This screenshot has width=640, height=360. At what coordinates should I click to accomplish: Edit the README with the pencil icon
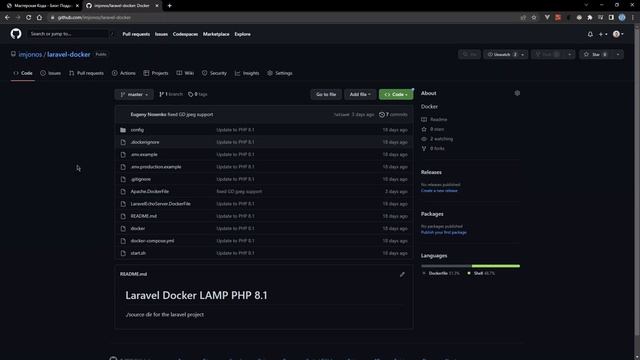coord(402,274)
